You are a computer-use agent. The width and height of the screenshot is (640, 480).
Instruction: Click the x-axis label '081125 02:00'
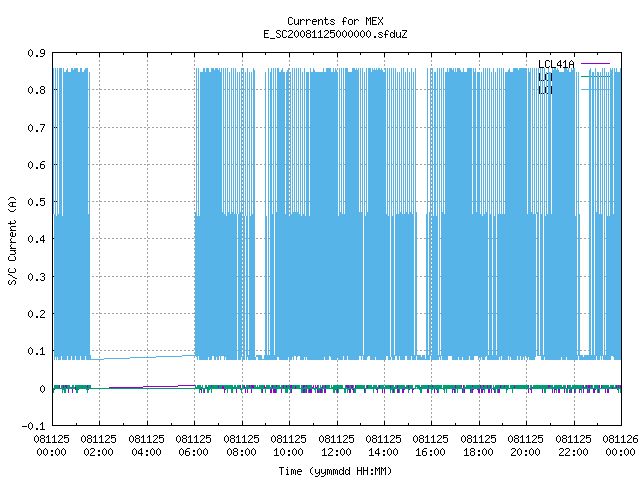99,446
